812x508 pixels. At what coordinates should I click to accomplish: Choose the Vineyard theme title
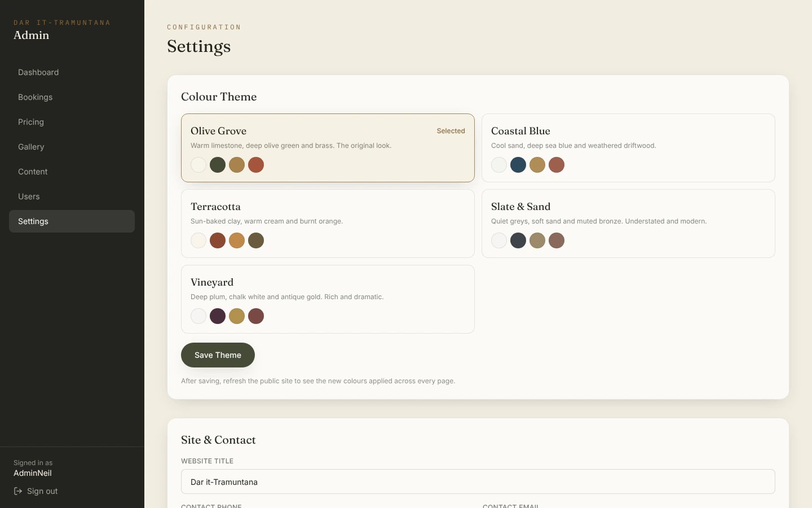click(x=212, y=282)
